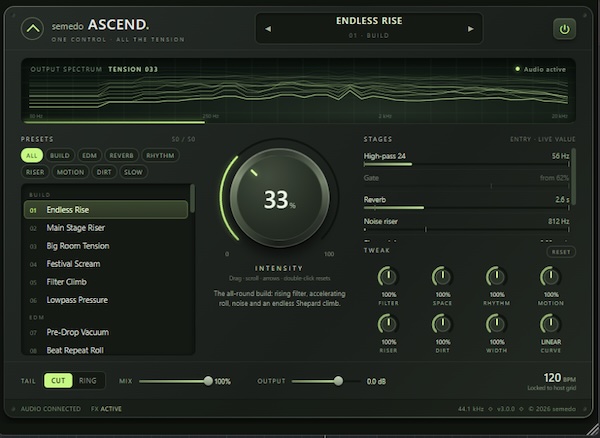Click the 56 Hz high-pass value
This screenshot has height=438, width=600.
[x=560, y=156]
